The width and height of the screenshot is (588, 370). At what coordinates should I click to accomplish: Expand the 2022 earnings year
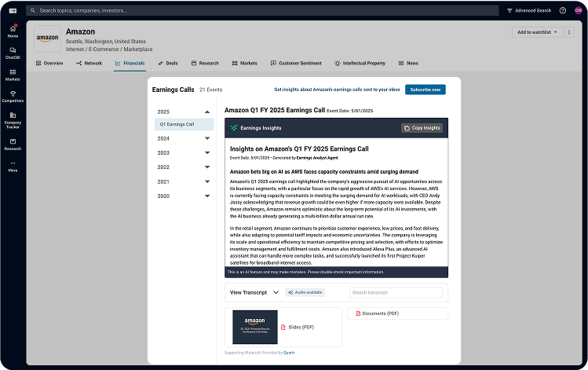[x=207, y=167]
